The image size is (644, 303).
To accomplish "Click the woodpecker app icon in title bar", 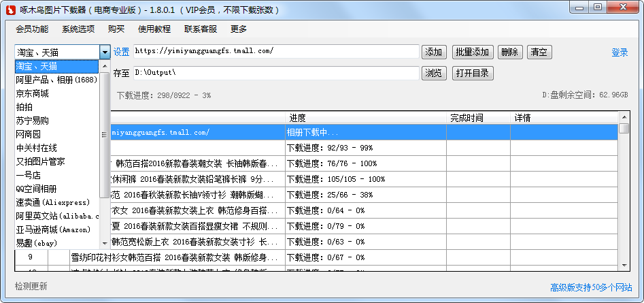I will pyautogui.click(x=11, y=10).
